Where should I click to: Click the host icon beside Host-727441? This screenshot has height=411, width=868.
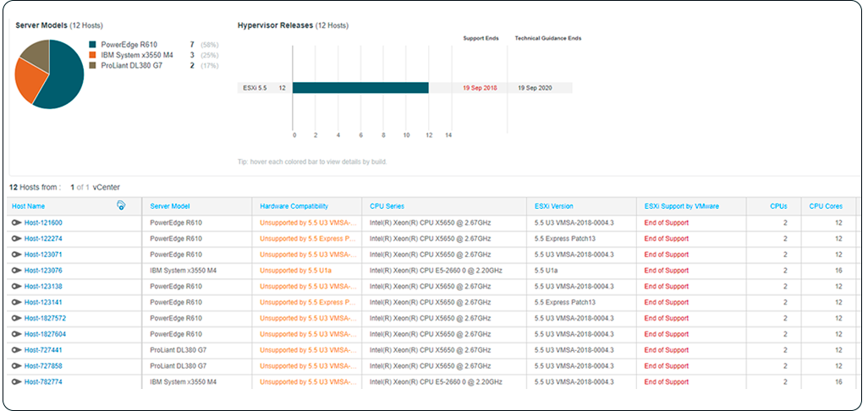click(x=17, y=350)
